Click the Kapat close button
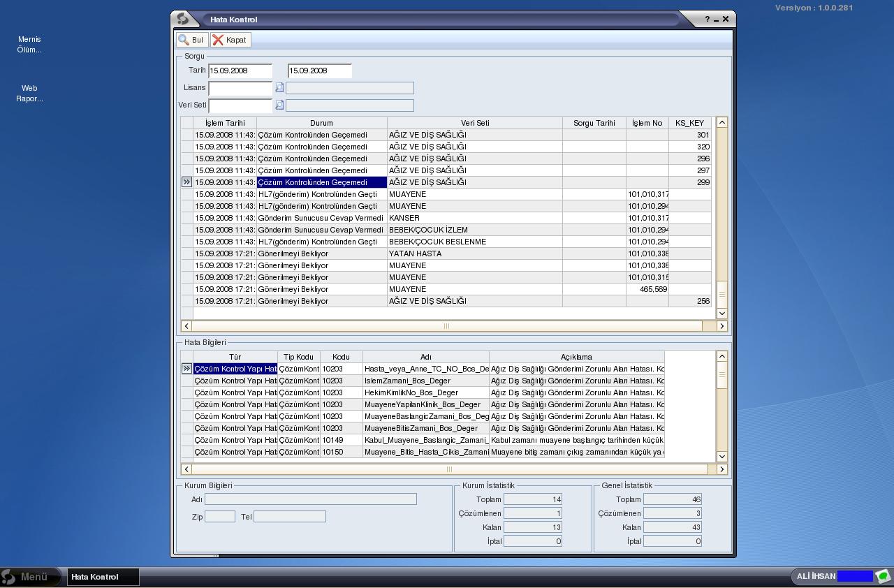The width and height of the screenshot is (894, 588). (x=230, y=41)
